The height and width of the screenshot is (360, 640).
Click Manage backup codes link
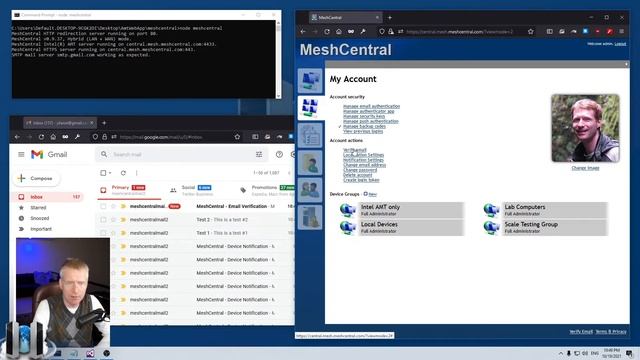tap(364, 126)
